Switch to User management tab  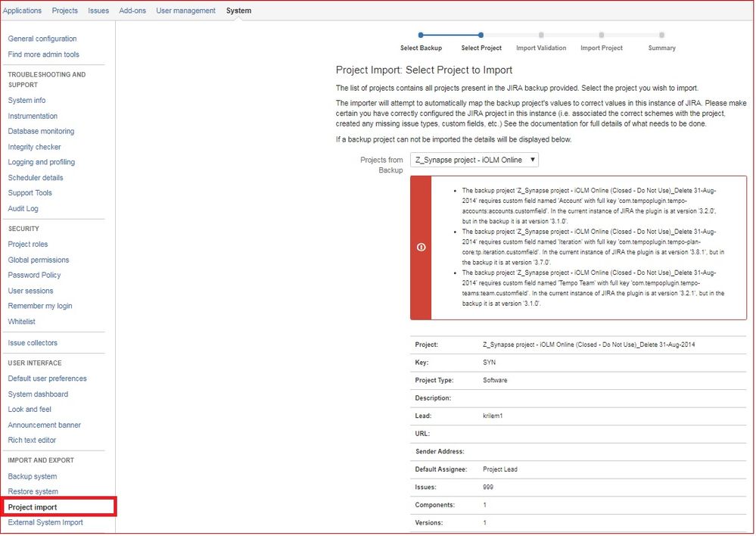(185, 11)
